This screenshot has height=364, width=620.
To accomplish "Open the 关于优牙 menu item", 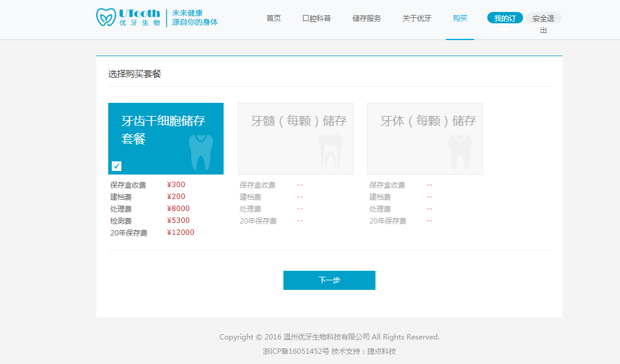I will (x=417, y=18).
